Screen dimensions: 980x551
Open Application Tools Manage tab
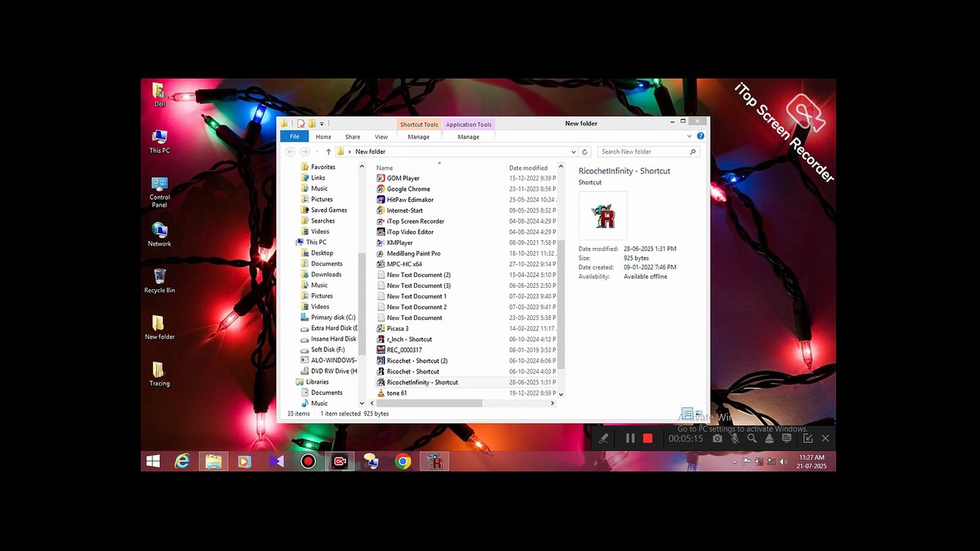pyautogui.click(x=469, y=136)
